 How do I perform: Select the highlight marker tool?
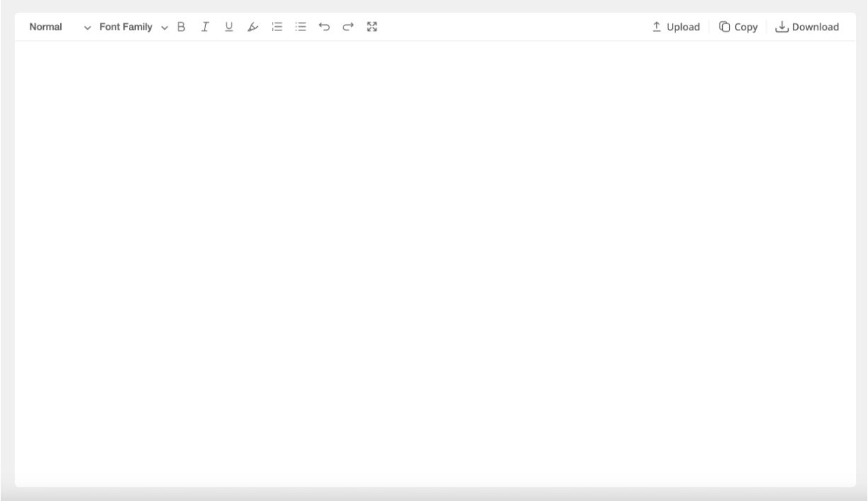pyautogui.click(x=253, y=27)
